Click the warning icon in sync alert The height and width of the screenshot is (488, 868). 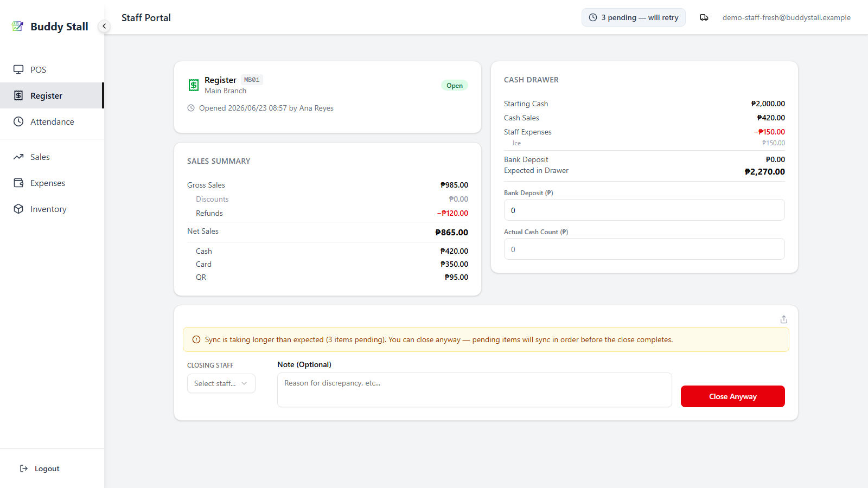coord(196,339)
